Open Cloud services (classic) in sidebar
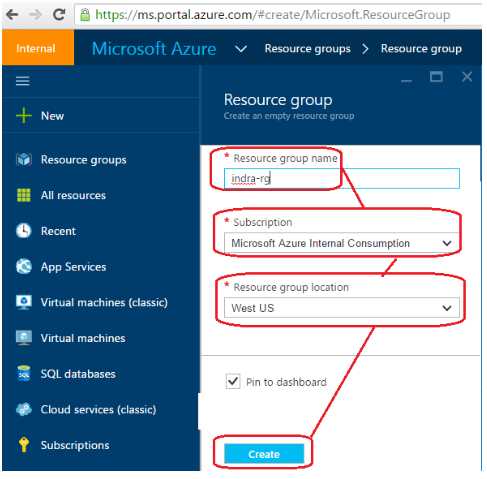 point(98,410)
